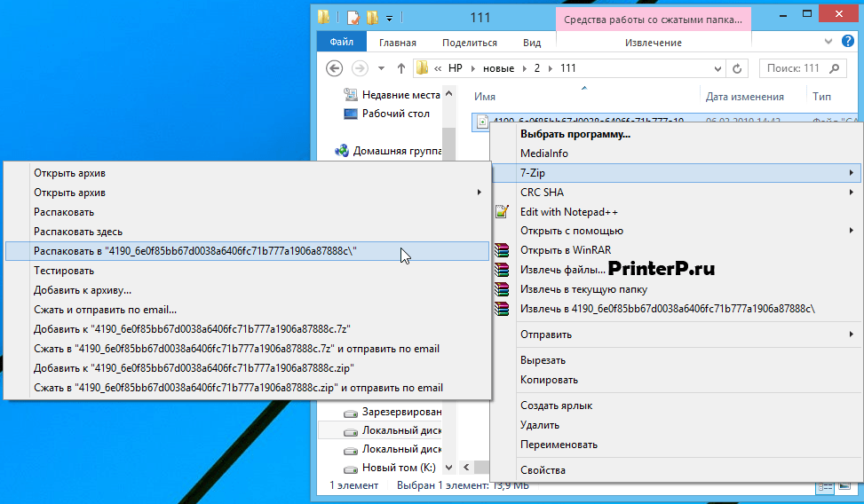Choose 'Распаковать здесь' in 7-Zip submenu

[x=78, y=232]
